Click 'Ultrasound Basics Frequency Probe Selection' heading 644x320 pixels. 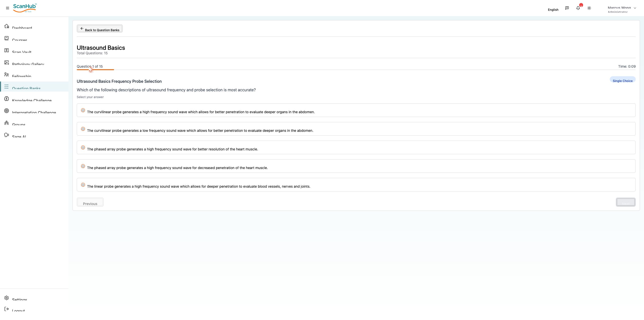point(119,81)
